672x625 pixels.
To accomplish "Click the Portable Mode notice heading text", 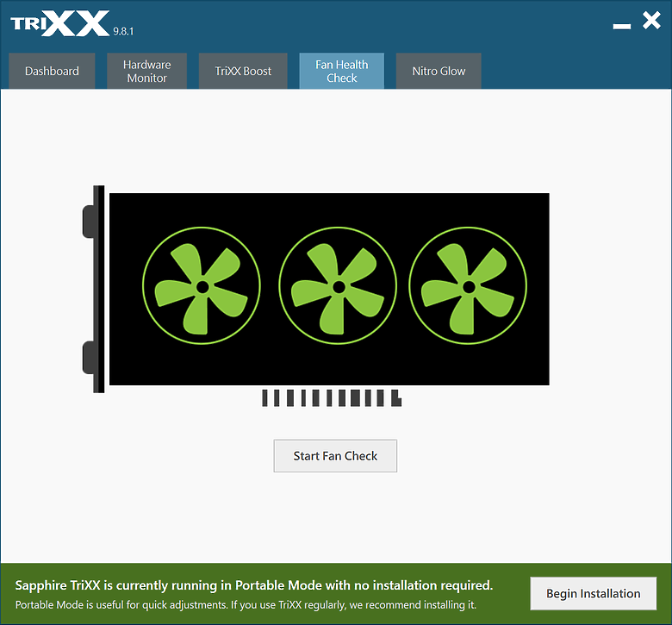I will [x=254, y=585].
